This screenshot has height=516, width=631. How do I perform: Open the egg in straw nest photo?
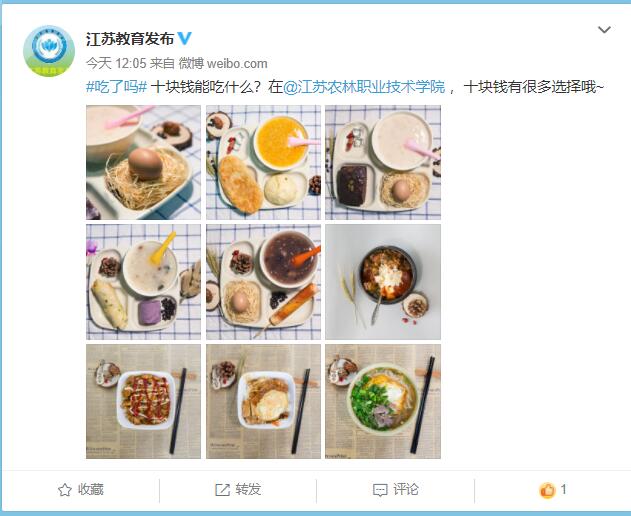coord(143,162)
